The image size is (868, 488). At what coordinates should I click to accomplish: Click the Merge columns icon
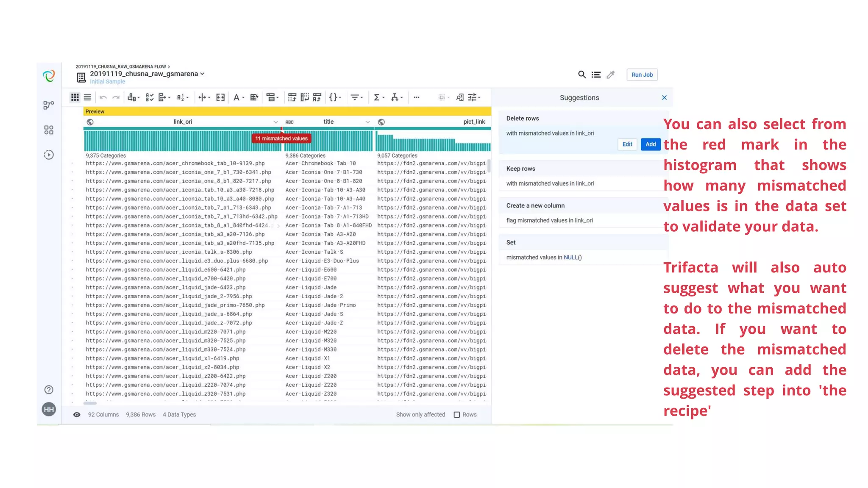pyautogui.click(x=220, y=97)
